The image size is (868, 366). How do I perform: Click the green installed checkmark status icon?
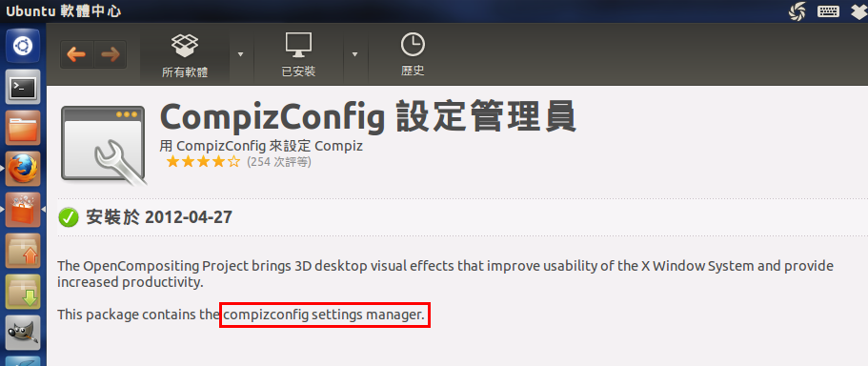[x=69, y=217]
